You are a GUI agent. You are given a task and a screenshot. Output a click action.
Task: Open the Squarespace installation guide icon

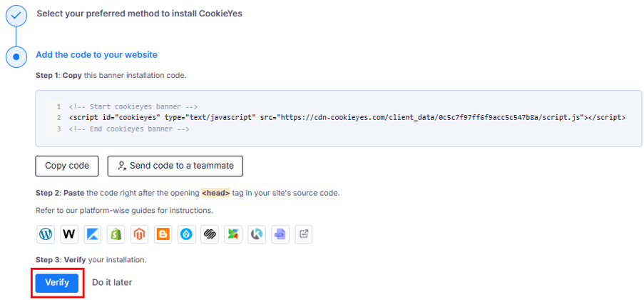click(x=210, y=234)
